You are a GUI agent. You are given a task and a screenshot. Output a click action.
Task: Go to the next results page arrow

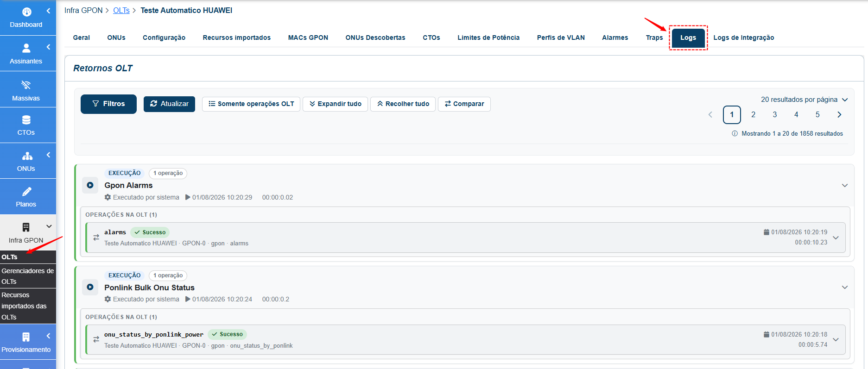[839, 115]
